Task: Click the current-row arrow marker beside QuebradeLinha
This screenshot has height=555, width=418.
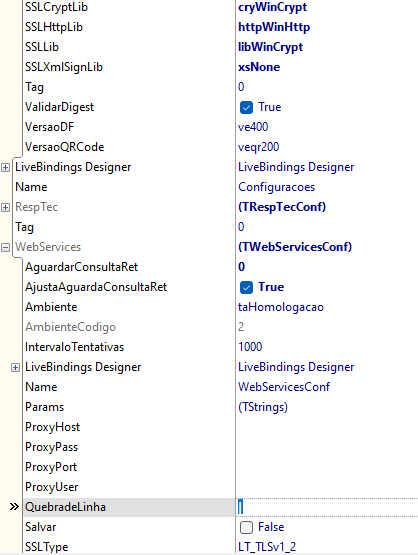Action: [x=14, y=507]
